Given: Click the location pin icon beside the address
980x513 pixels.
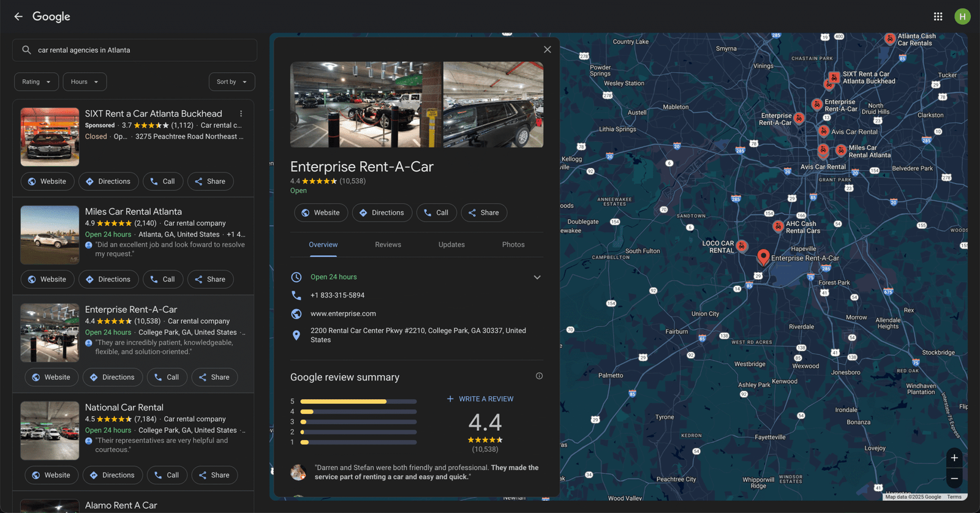Looking at the screenshot, I should pos(296,335).
